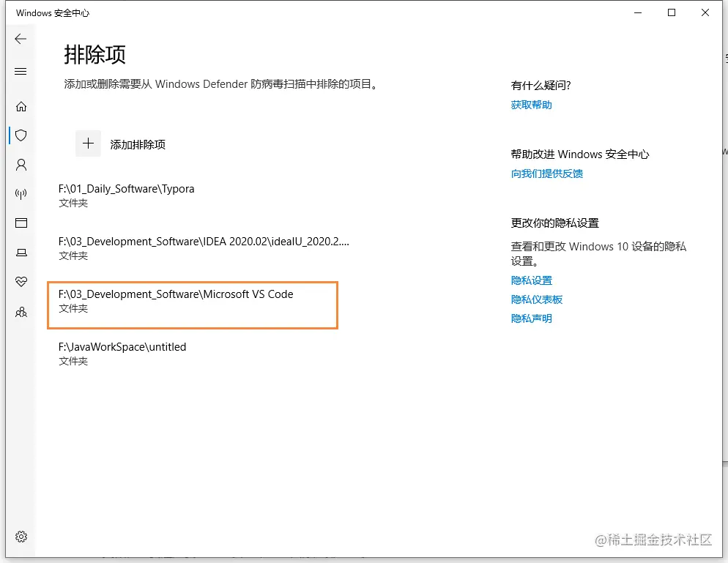Minimize the Windows 安全中心 window
The width and height of the screenshot is (728, 563).
click(638, 12)
